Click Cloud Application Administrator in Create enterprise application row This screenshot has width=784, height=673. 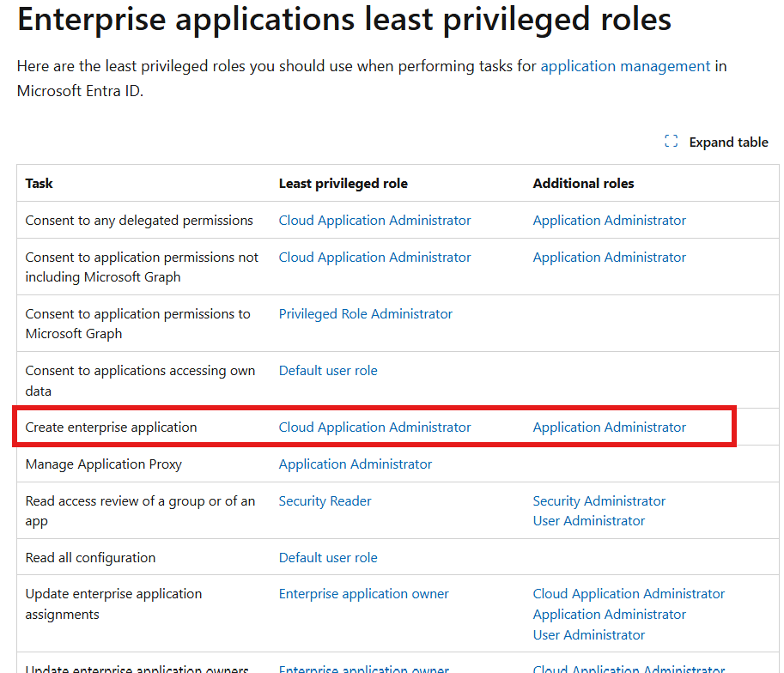tap(374, 427)
